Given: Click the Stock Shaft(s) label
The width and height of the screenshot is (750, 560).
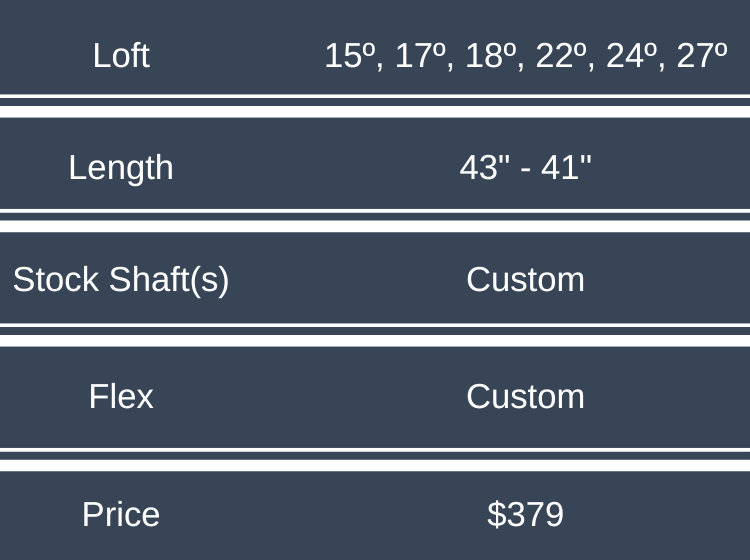Looking at the screenshot, I should [x=121, y=279].
